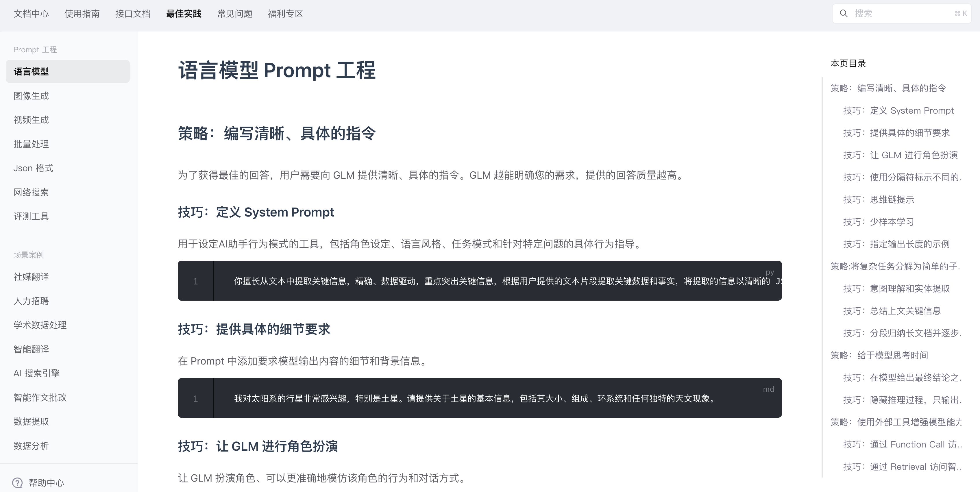Select 图像生成 in the sidebar
This screenshot has height=492, width=980.
tap(31, 96)
